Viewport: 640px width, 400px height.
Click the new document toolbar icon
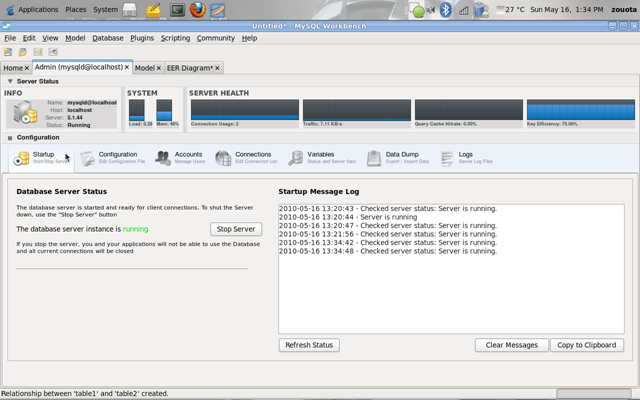(8, 52)
